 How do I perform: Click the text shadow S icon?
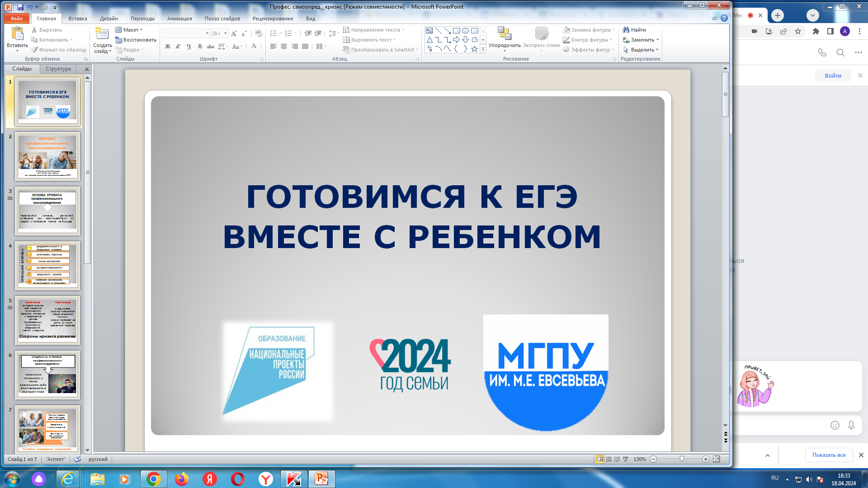click(199, 47)
